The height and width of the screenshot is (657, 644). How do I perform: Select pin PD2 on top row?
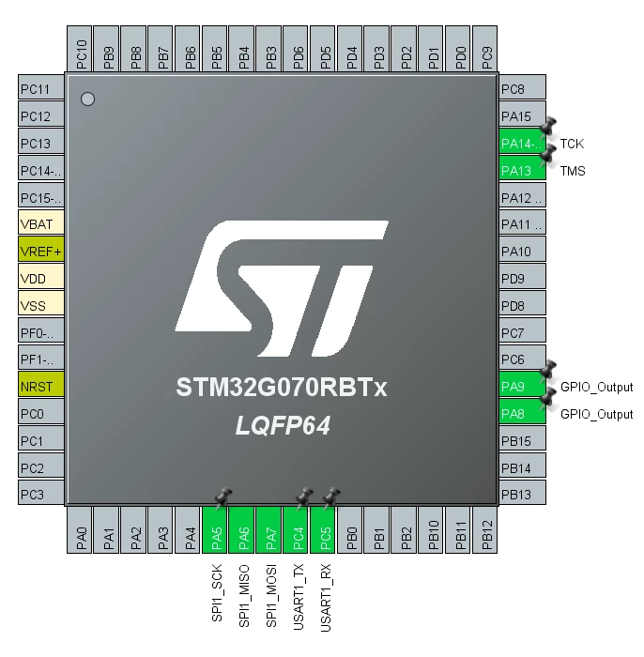pyautogui.click(x=404, y=49)
